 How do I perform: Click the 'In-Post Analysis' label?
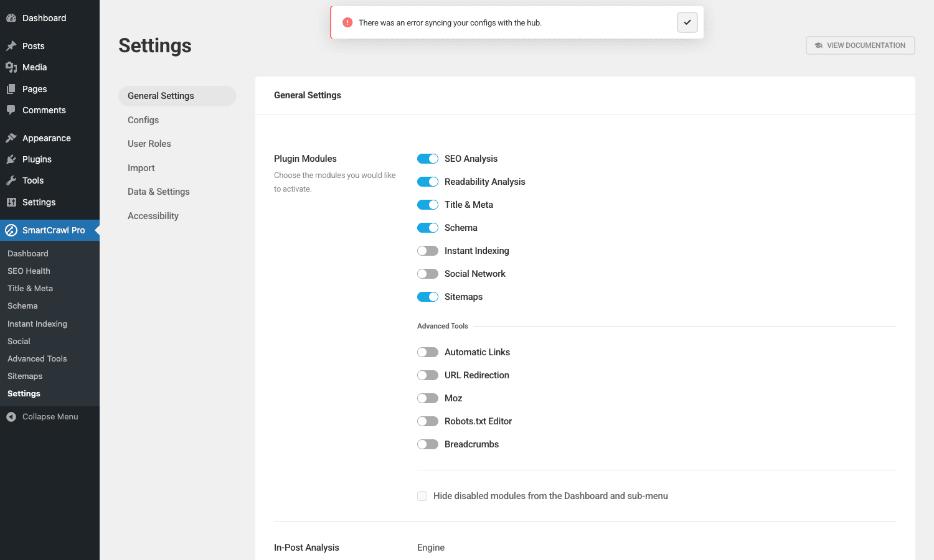coord(306,548)
